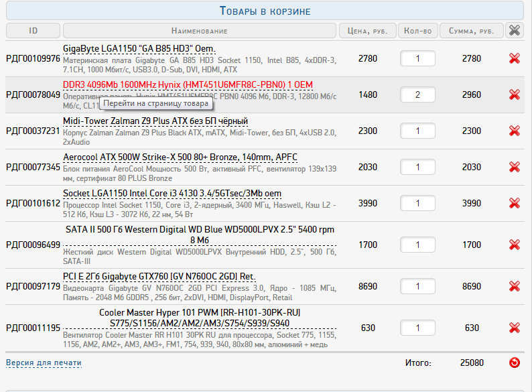532x392 pixels.
Task: Open Midi-Tower Zalman Z9 Plus product link
Action: pyautogui.click(x=155, y=121)
